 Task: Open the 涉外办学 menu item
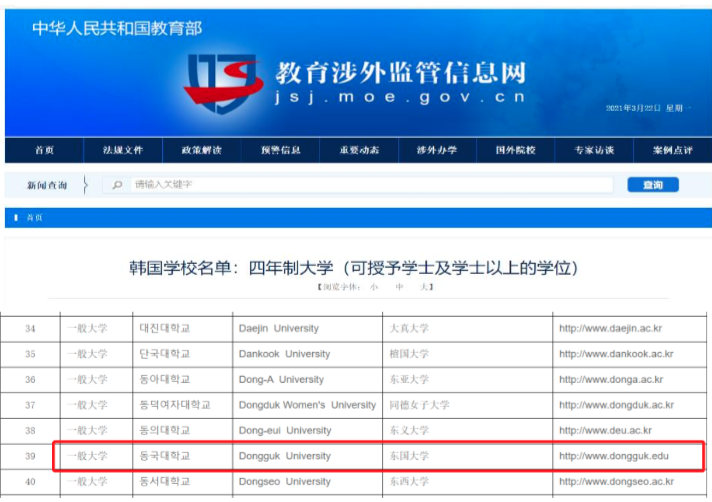pyautogui.click(x=437, y=150)
